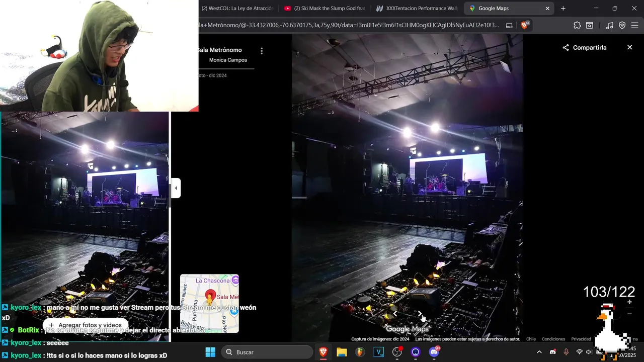Click the 'Captura de imágenes: dic 2024' text
The image size is (644, 362).
[x=380, y=339]
